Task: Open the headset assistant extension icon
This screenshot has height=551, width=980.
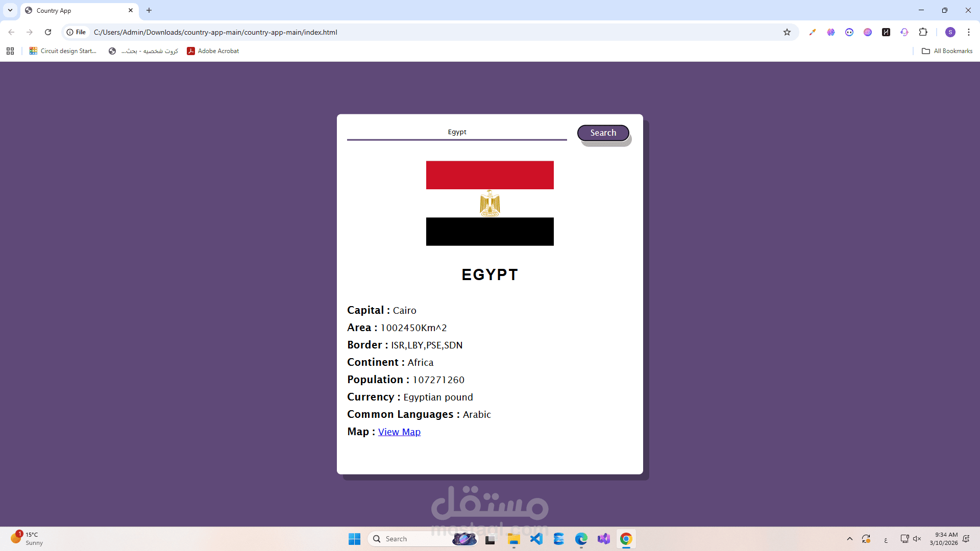Action: click(x=904, y=32)
